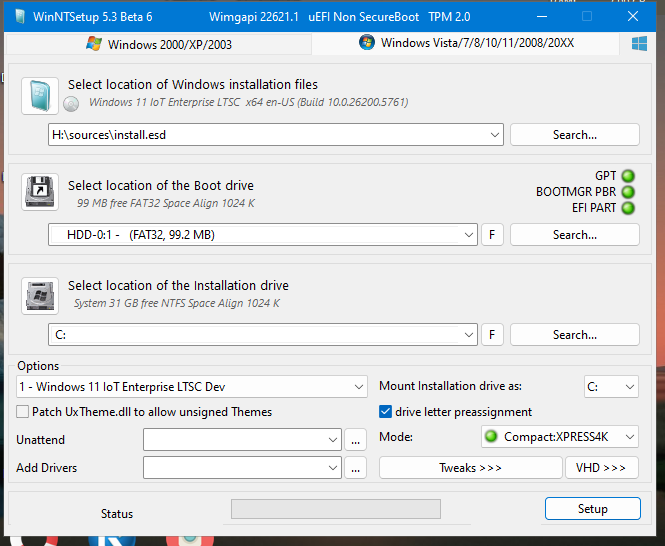Click the BOOTMGR PBR green status indicator
Image resolution: width=665 pixels, height=546 pixels.
click(628, 192)
